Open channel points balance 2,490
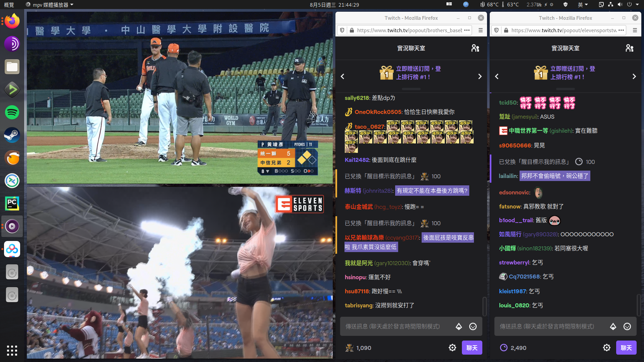The image size is (644, 362). pos(513,348)
